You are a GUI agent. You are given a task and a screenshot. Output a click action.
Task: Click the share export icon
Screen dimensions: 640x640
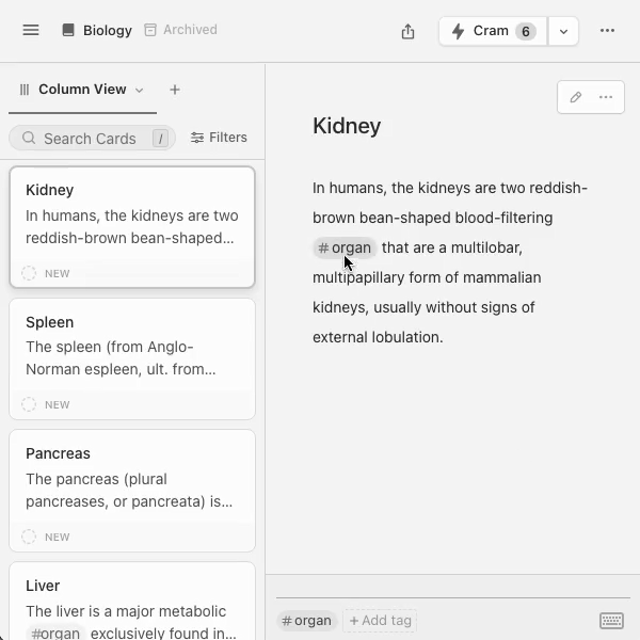pos(408,31)
